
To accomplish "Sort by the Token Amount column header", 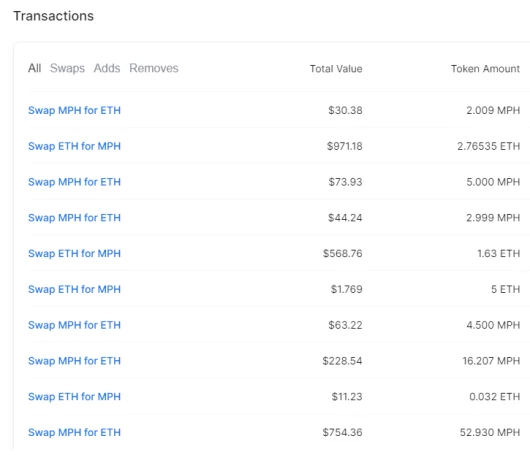I will click(485, 69).
